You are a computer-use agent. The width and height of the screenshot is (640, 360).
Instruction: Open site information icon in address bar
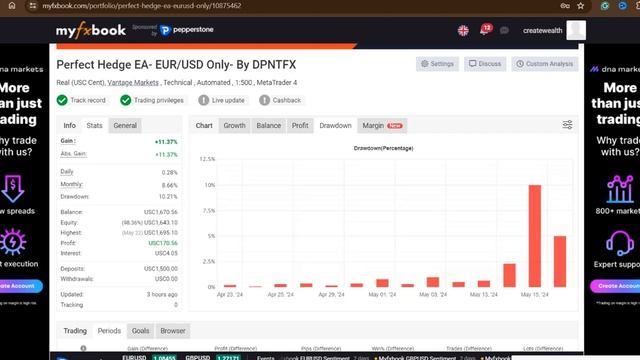33,6
